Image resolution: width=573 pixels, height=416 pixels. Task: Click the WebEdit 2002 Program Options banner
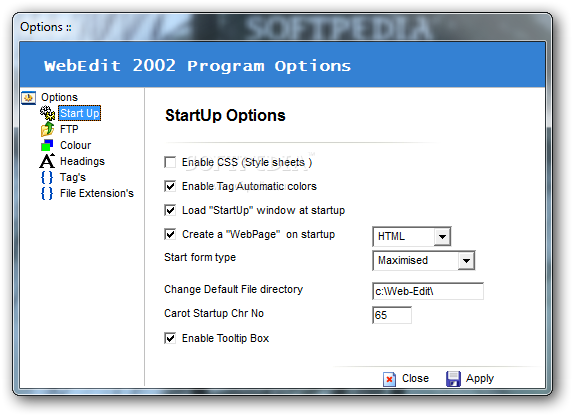coord(282,64)
